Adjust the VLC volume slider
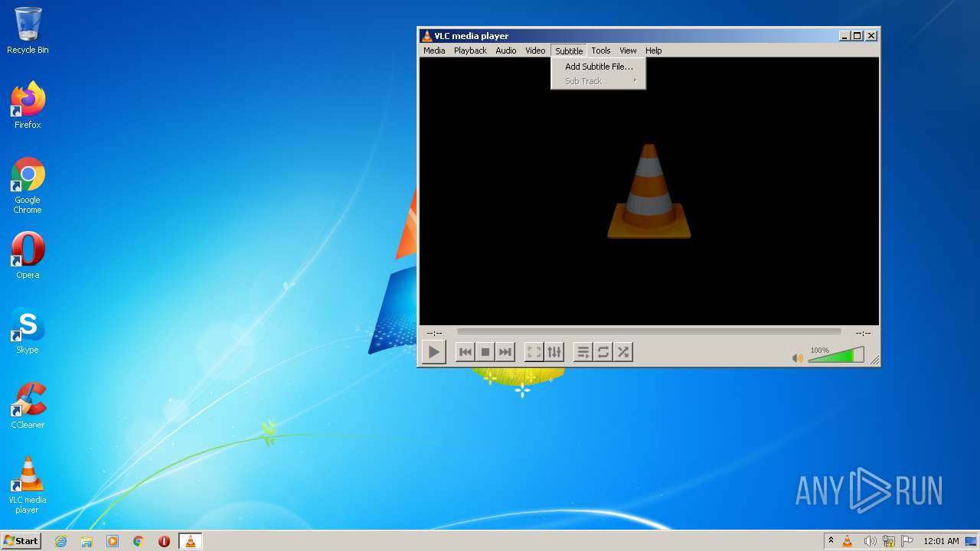 (836, 354)
